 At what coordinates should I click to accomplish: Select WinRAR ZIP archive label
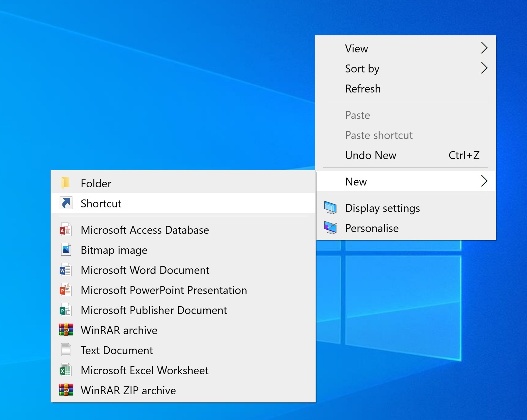point(128,390)
